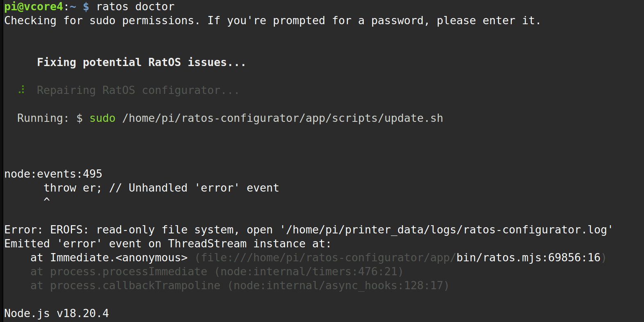The height and width of the screenshot is (322, 644).
Task: Click the green "sudo" word in Running line
Action: (x=102, y=118)
